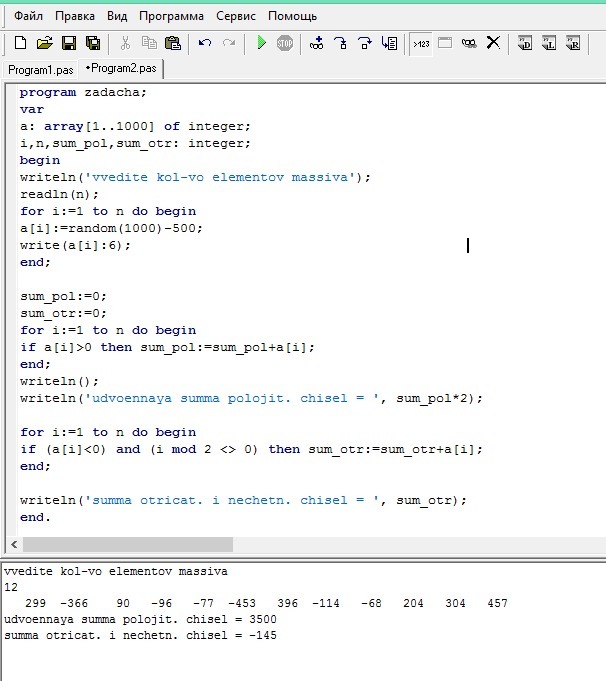The height and width of the screenshot is (681, 606).
Task: Save all files with double-floppy icon
Action: tap(93, 43)
